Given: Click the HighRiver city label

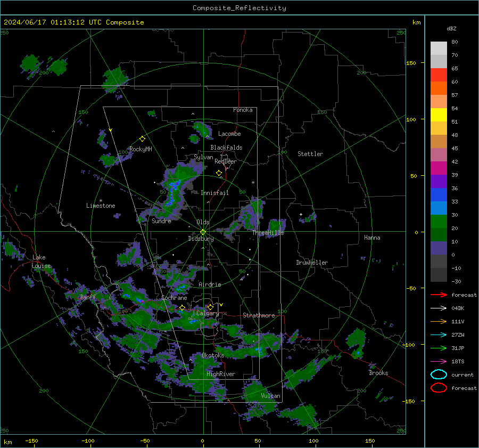Looking at the screenshot, I should coord(221,374).
